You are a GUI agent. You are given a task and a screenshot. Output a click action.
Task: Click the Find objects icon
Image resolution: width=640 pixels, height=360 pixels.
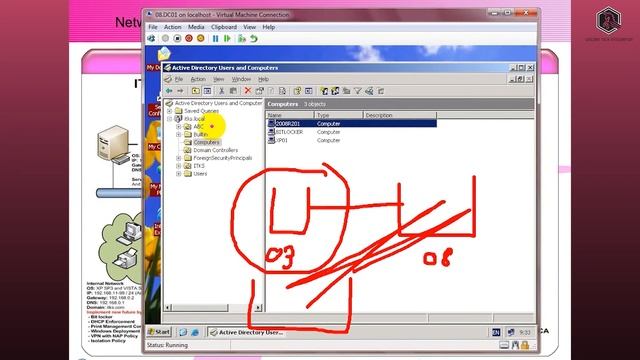(x=369, y=91)
